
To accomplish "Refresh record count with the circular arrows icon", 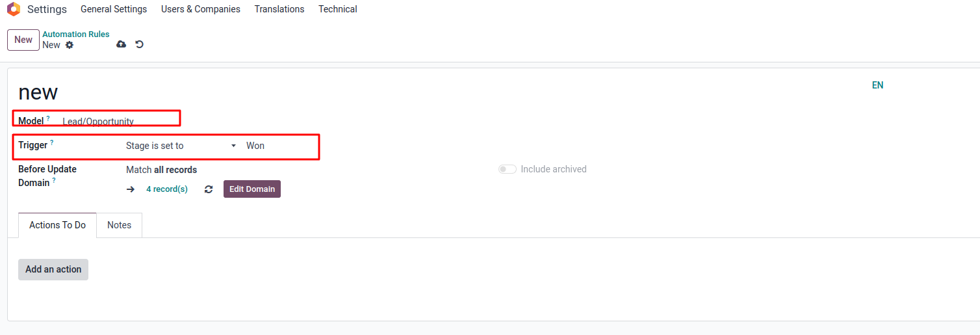I will (209, 189).
